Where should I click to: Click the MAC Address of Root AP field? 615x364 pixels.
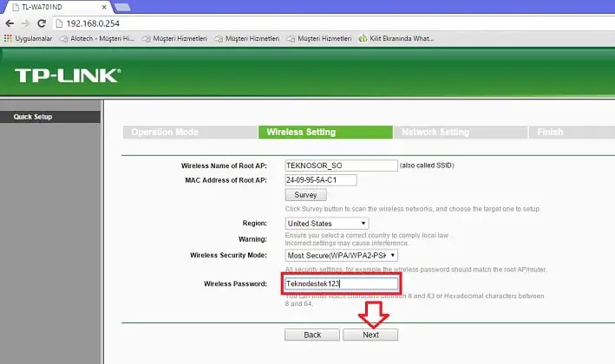tap(321, 180)
